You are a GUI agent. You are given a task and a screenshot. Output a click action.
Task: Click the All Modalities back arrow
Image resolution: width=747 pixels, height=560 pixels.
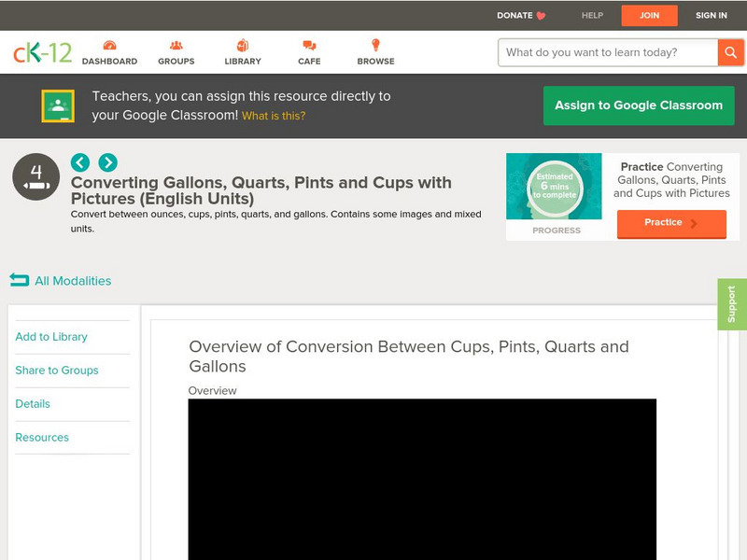tap(20, 280)
